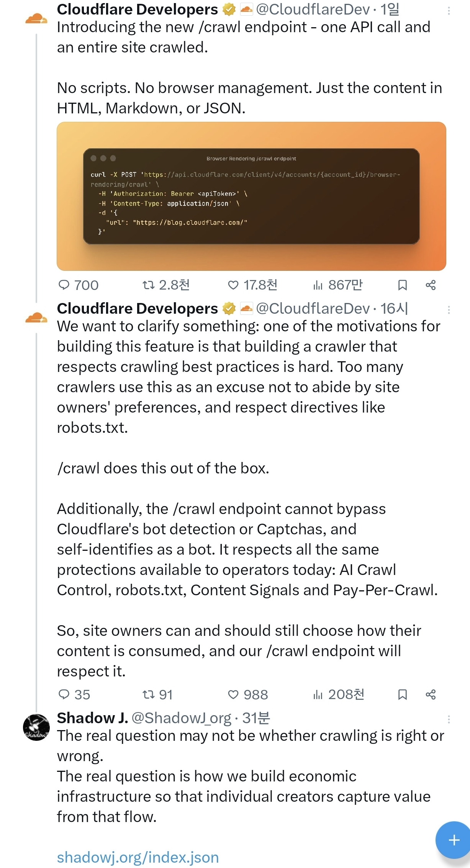Tap the blue compose new post button

click(454, 840)
